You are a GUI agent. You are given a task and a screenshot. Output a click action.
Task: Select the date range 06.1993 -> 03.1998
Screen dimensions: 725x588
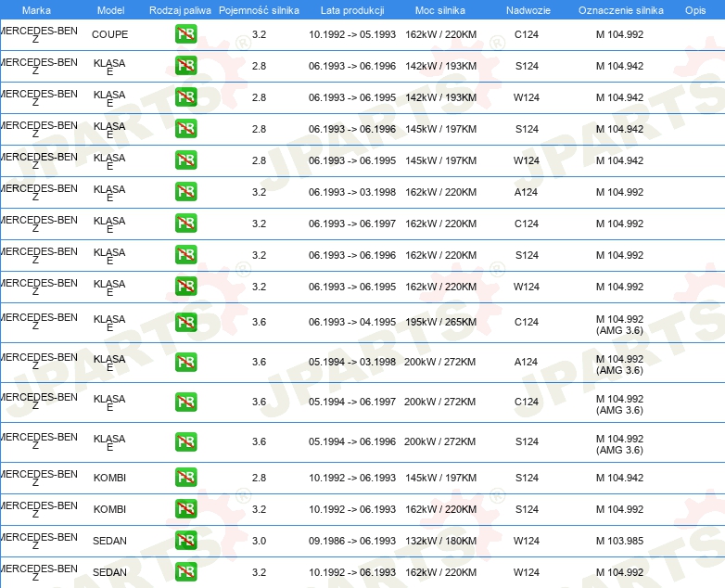352,192
